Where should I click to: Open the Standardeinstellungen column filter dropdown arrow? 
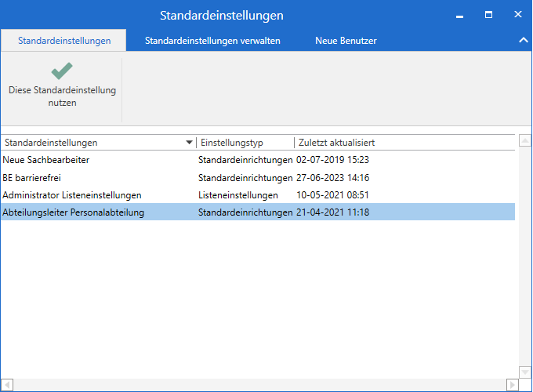(x=189, y=143)
